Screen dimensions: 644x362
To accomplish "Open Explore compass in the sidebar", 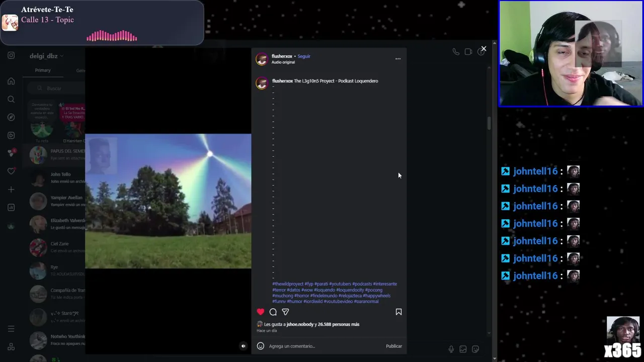I will pos(11,117).
